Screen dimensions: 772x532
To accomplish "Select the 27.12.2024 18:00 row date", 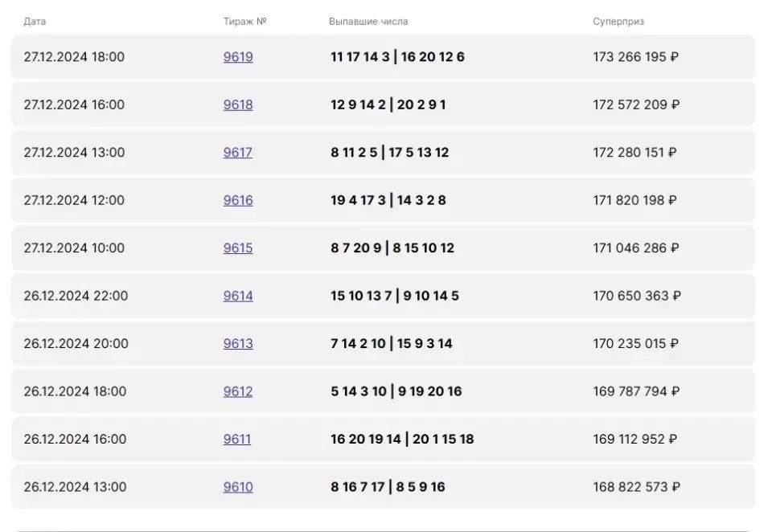I will [x=74, y=57].
